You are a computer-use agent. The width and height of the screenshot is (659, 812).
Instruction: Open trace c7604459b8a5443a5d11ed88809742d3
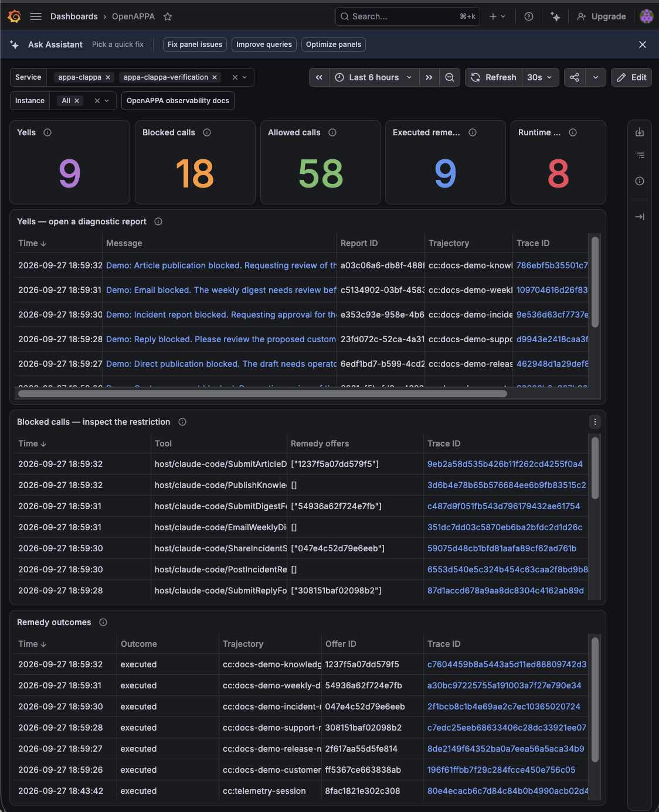507,664
